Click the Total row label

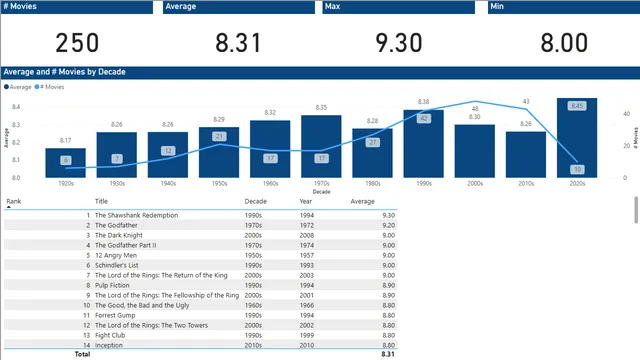[82, 354]
